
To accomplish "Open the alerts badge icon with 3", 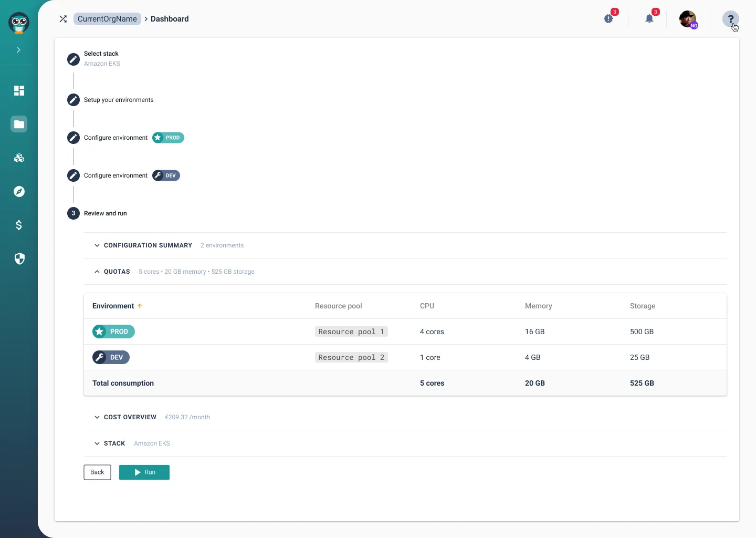I will 608,19.
